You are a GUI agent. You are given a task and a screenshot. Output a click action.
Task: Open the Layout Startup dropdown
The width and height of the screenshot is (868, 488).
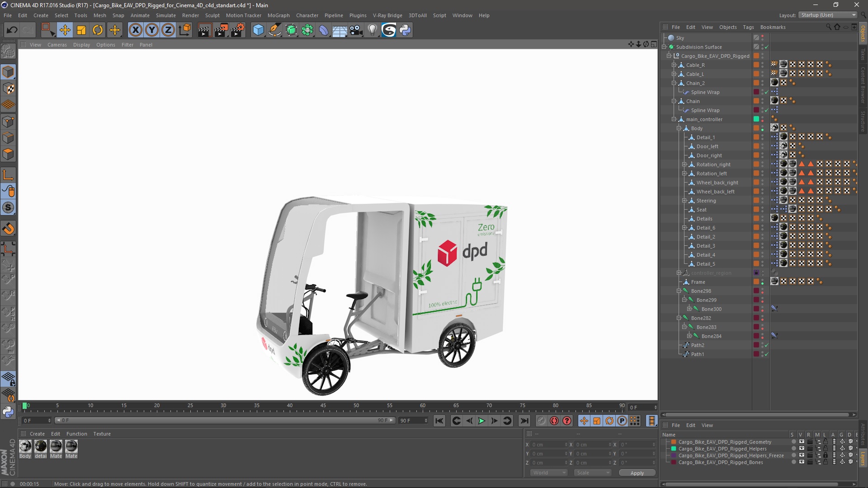point(828,15)
